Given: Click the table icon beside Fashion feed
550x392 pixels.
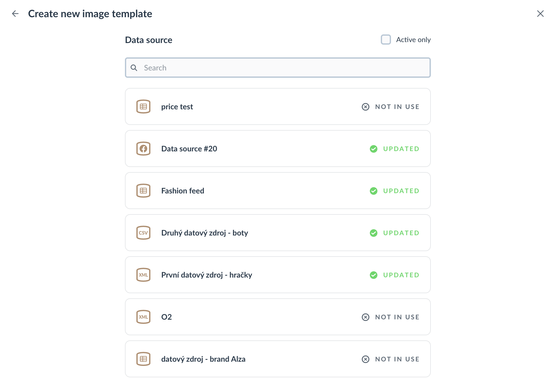Looking at the screenshot, I should point(143,191).
